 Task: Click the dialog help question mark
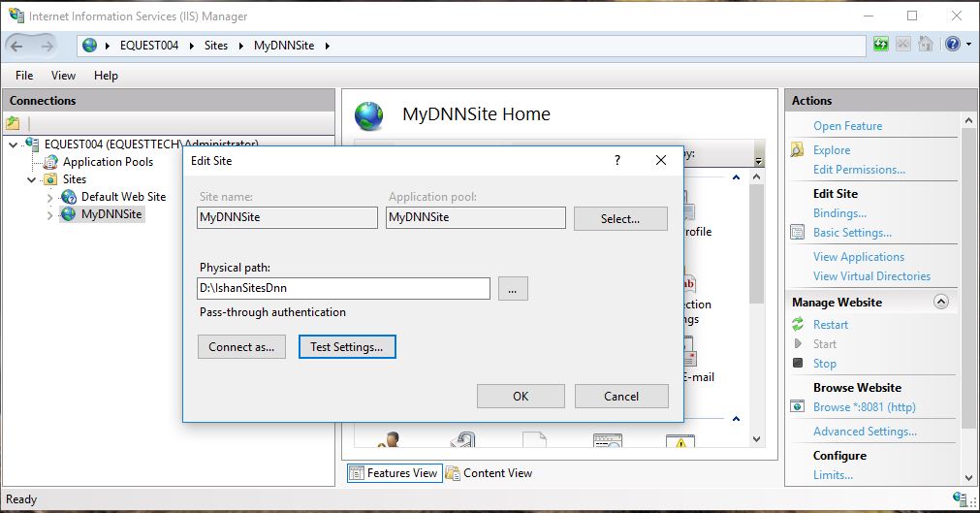pos(617,160)
